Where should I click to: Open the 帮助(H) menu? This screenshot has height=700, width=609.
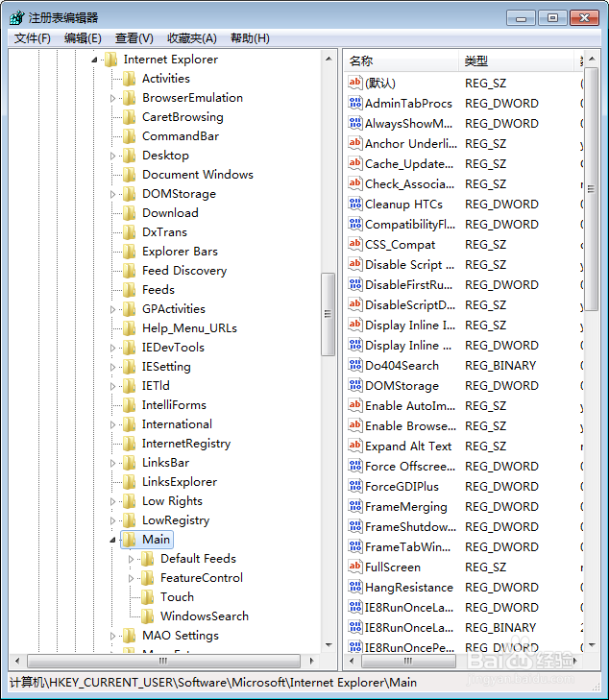point(250,38)
